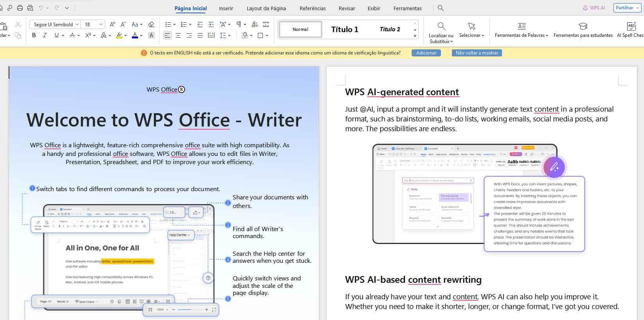The height and width of the screenshot is (320, 644).
Task: Click the Bullets list icon
Action: (168, 24)
